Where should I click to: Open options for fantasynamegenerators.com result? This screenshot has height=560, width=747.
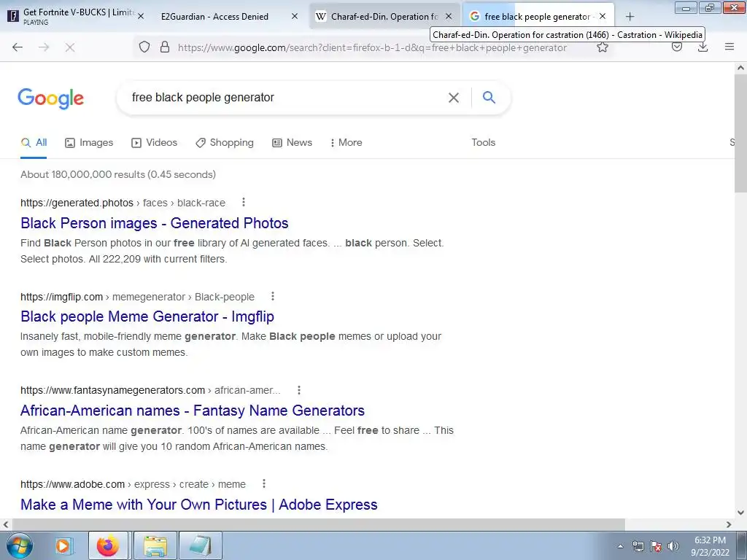point(298,390)
